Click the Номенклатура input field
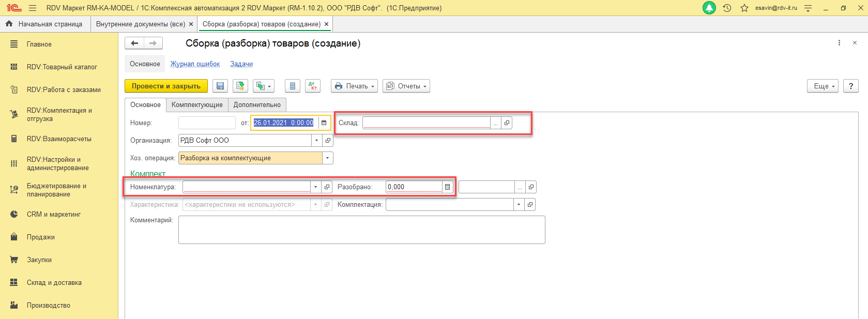This screenshot has width=868, height=319. point(247,187)
